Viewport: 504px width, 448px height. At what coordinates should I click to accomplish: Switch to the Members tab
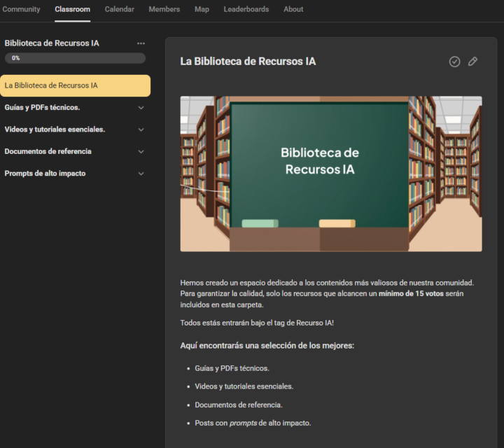164,9
